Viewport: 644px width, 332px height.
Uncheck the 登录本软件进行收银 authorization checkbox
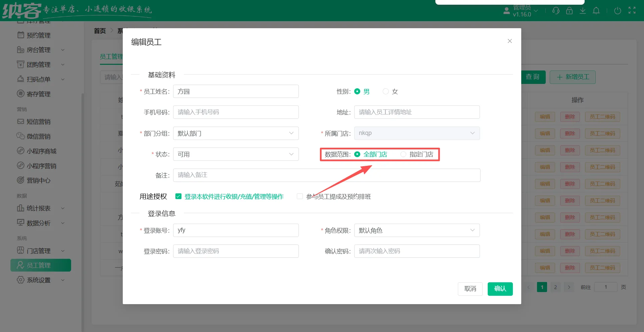[x=178, y=196]
